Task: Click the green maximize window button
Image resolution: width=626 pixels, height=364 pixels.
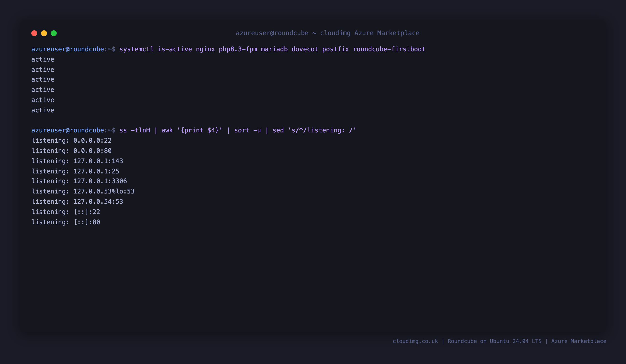Action: pyautogui.click(x=54, y=33)
